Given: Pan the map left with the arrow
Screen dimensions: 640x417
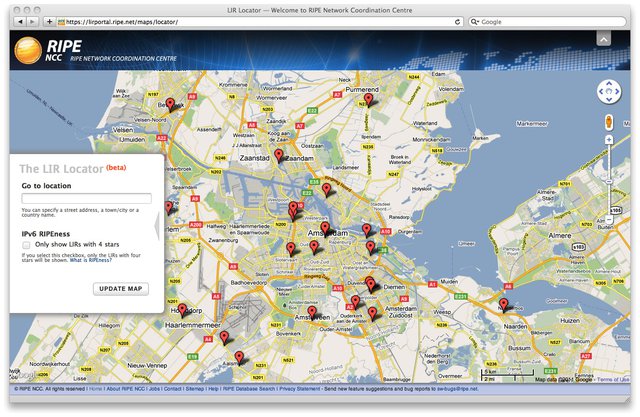Looking at the screenshot, I should pos(601,91).
